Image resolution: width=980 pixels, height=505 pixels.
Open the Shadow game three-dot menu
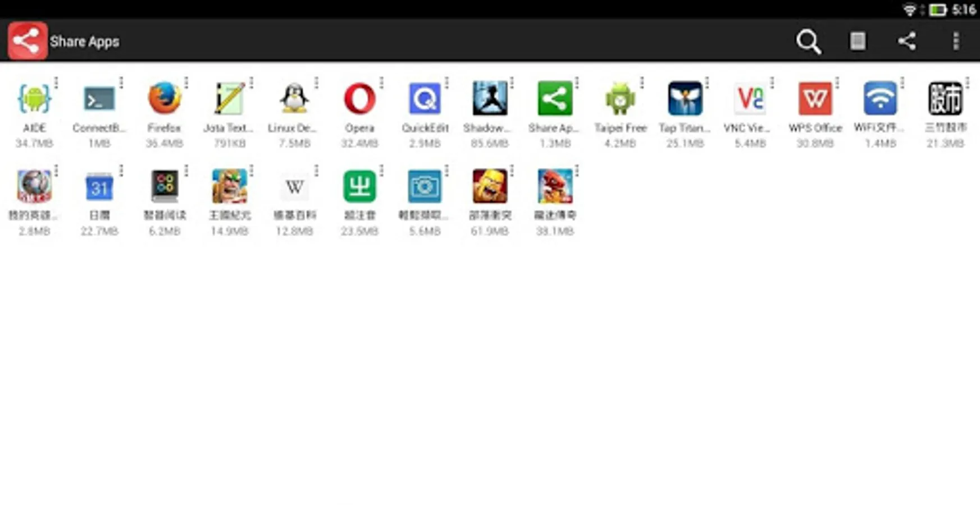click(512, 83)
